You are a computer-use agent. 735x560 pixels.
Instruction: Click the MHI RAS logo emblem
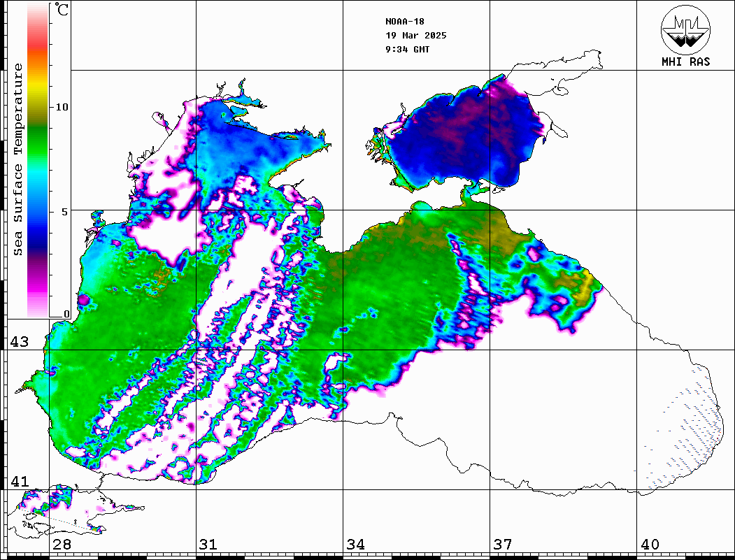pyautogui.click(x=685, y=29)
